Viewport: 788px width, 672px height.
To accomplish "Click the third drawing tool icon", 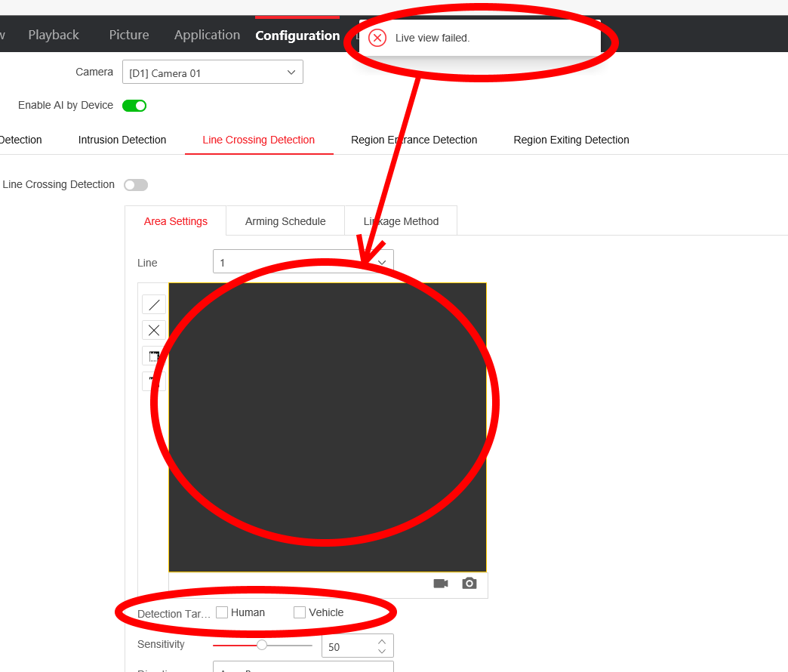I will tap(154, 356).
